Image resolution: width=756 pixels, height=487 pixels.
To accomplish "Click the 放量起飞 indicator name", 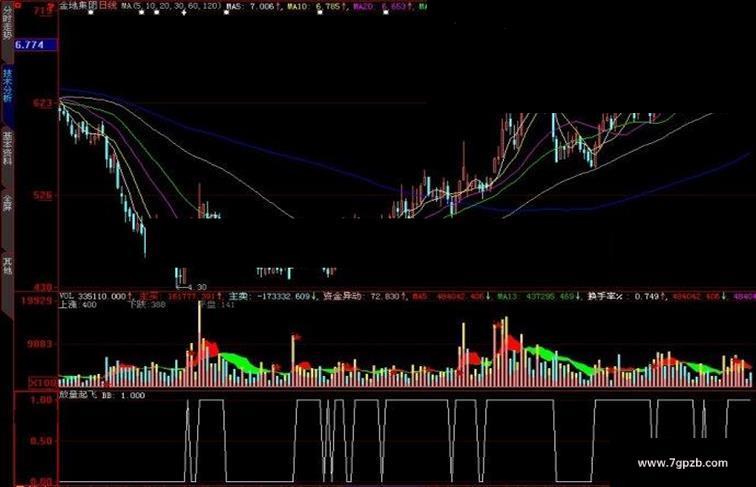I will 78,395.
